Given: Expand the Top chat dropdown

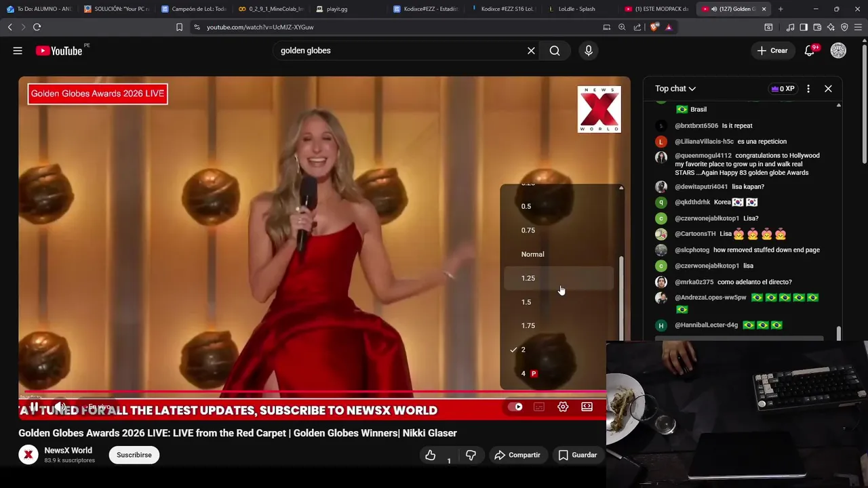Looking at the screenshot, I should click(675, 89).
